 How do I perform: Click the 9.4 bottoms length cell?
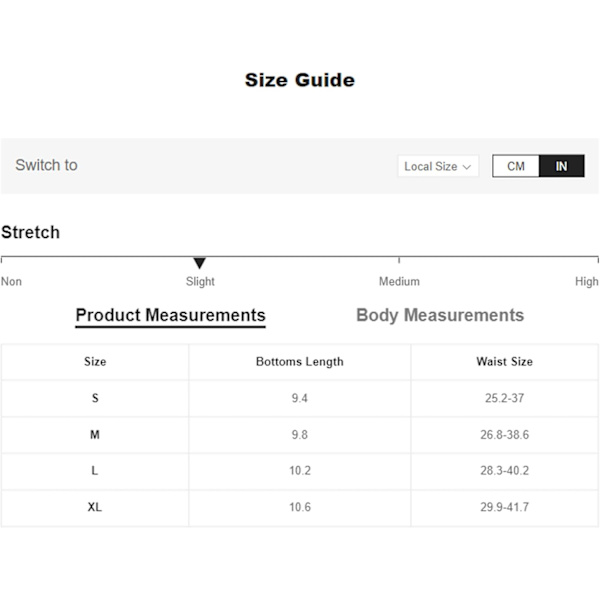coord(300,398)
